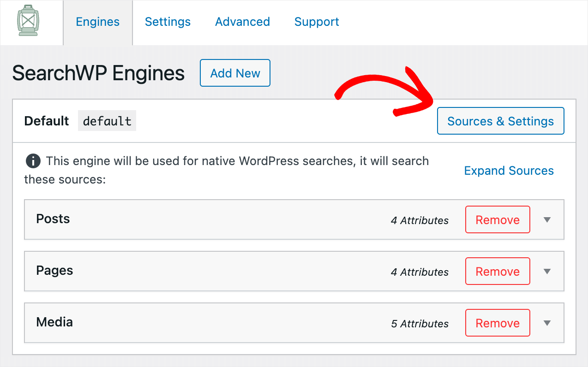This screenshot has height=367, width=588.
Task: Expand the Media source arrow
Action: click(547, 323)
